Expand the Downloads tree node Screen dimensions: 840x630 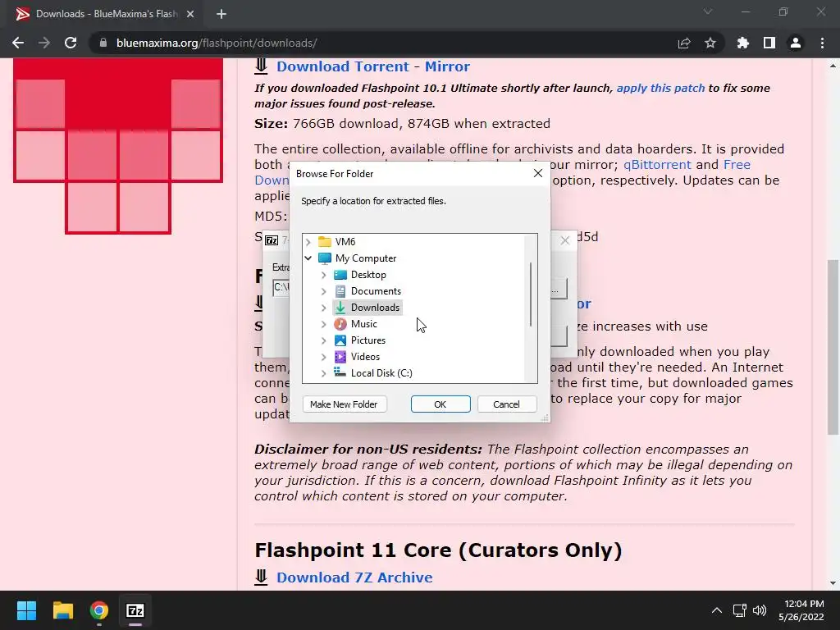point(323,308)
